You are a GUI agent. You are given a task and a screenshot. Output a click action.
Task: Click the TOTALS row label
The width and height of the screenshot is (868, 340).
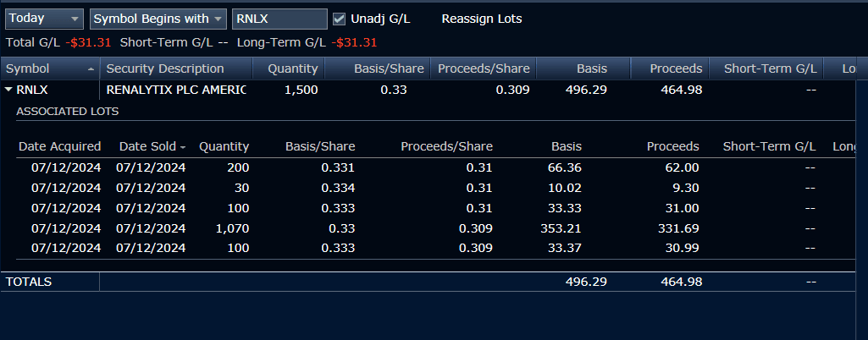[28, 282]
